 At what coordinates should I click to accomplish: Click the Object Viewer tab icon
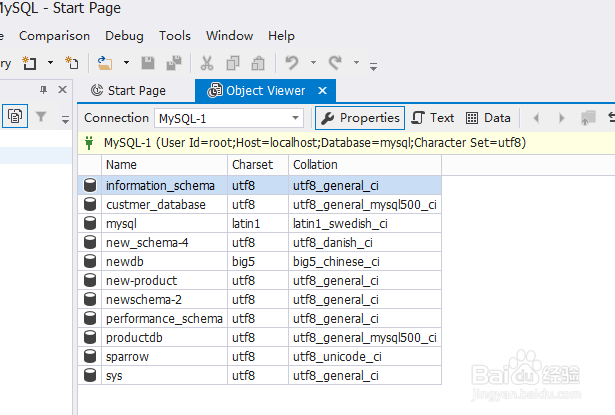215,91
